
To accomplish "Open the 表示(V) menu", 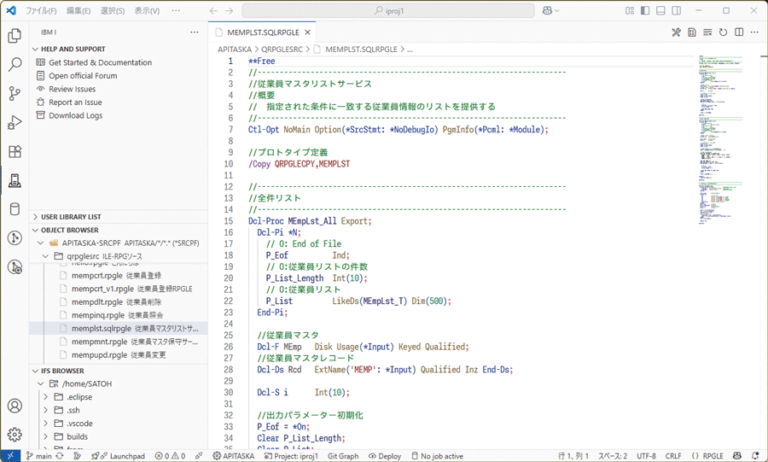I will [x=147, y=10].
